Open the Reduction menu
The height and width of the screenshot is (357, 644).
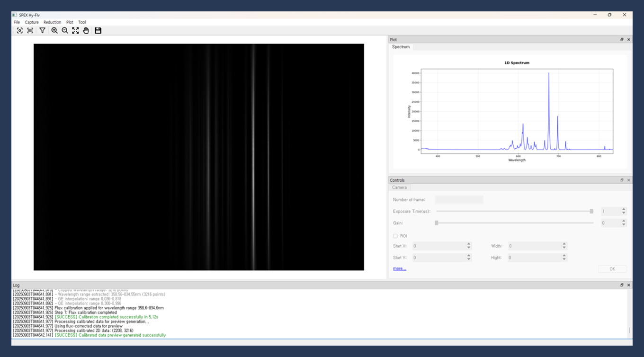(52, 22)
